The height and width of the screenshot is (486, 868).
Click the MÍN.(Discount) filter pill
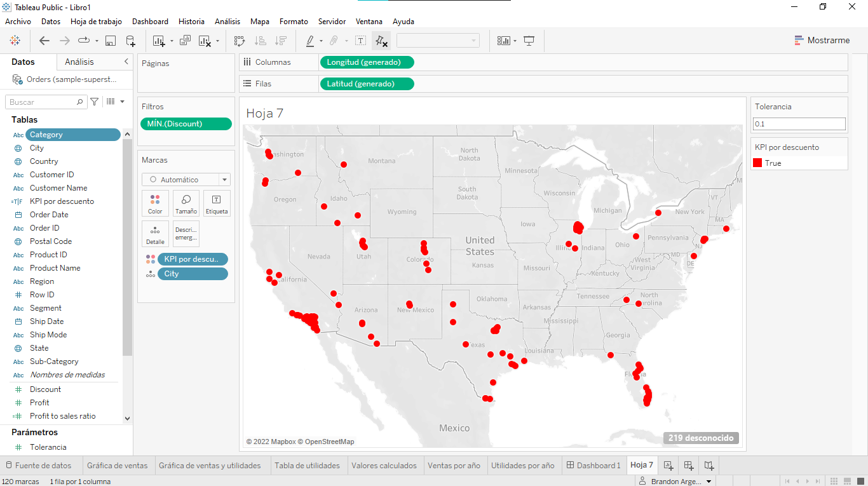(186, 124)
